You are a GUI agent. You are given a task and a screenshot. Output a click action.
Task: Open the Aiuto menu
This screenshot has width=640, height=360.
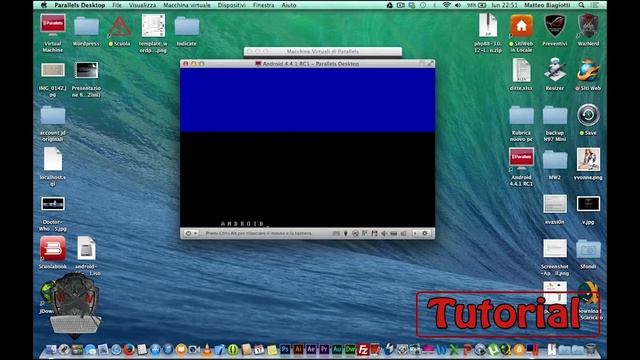(289, 5)
